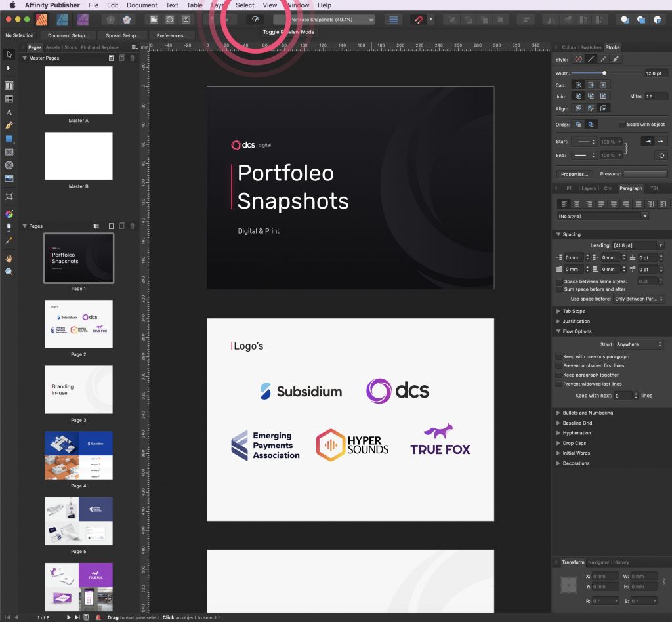Adjust the stroke Width slider

pos(604,73)
